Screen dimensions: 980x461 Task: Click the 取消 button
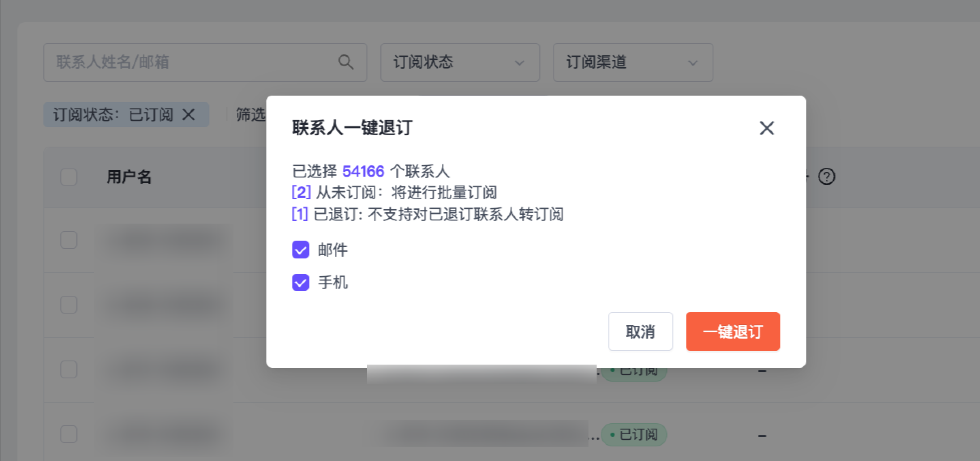click(640, 331)
